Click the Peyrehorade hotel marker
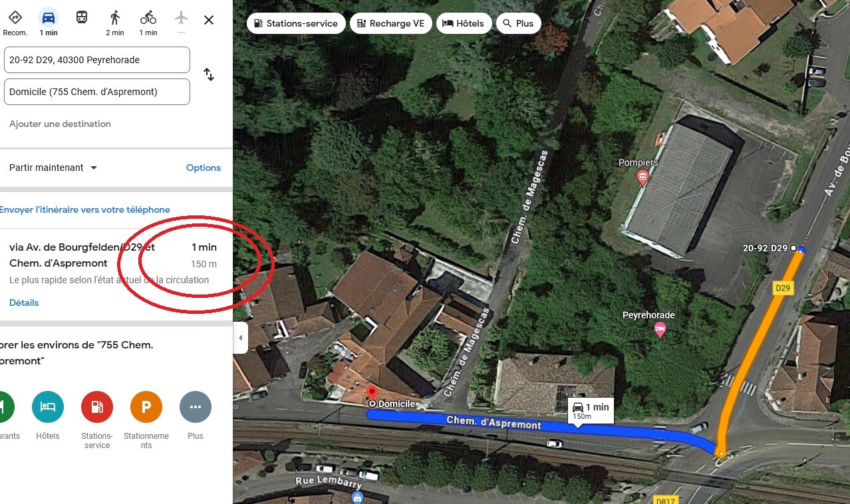The width and height of the screenshot is (850, 504). point(660,330)
